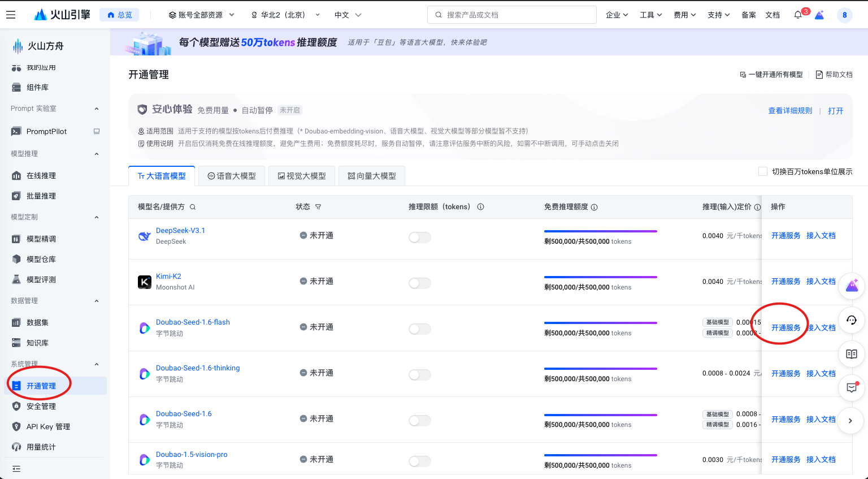Viewport: 868px width, 479px height.
Task: Collapse sidebar with bottom menu icon
Action: [16, 468]
